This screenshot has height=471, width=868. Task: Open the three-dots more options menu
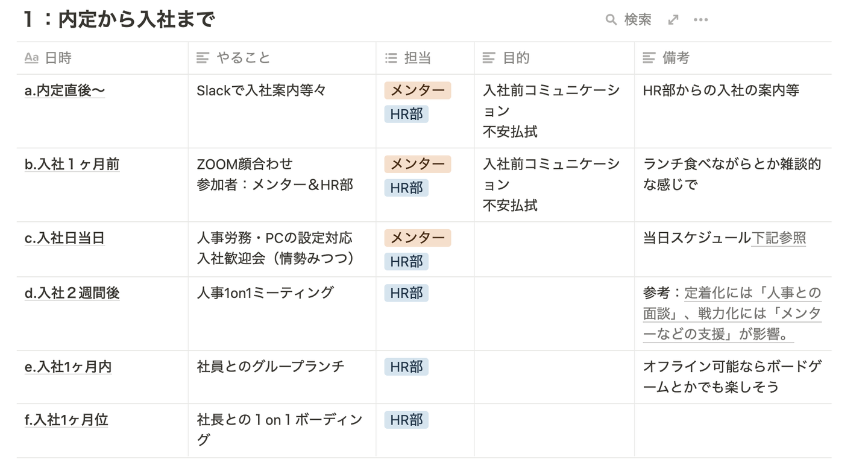[700, 20]
